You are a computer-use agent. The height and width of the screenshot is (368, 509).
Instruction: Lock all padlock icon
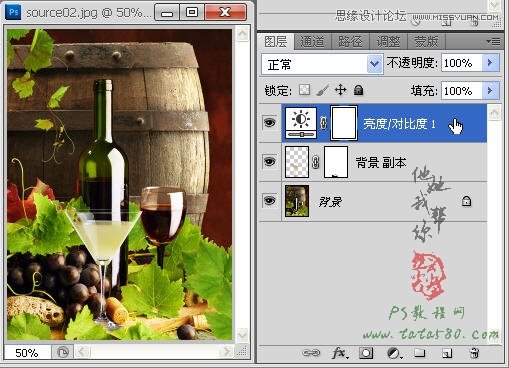point(359,90)
